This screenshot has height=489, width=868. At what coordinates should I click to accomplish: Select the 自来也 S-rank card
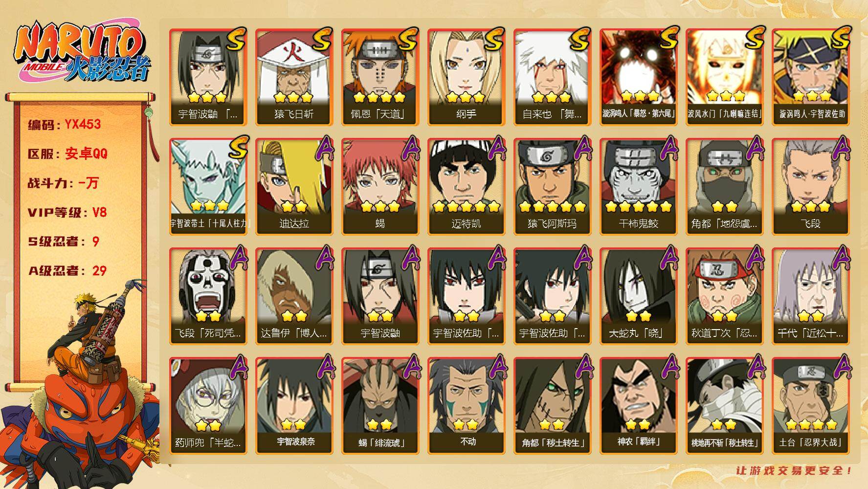coord(552,77)
